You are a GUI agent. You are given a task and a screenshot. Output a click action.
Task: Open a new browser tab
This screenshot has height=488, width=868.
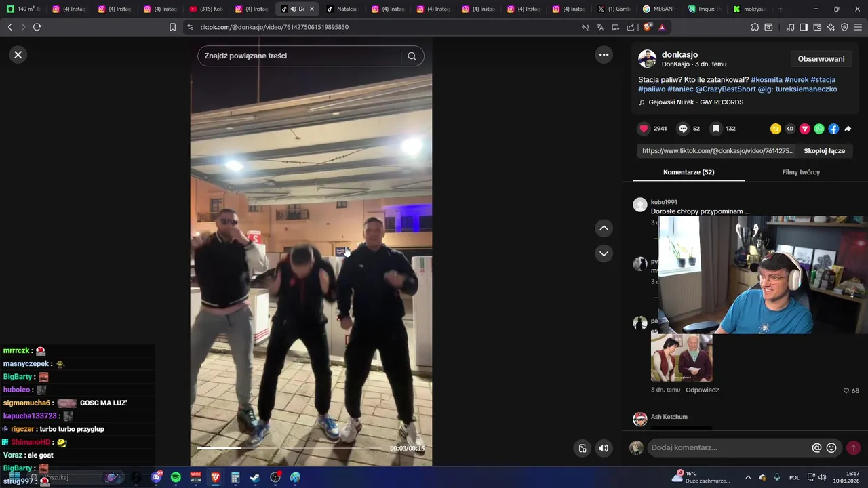781,9
